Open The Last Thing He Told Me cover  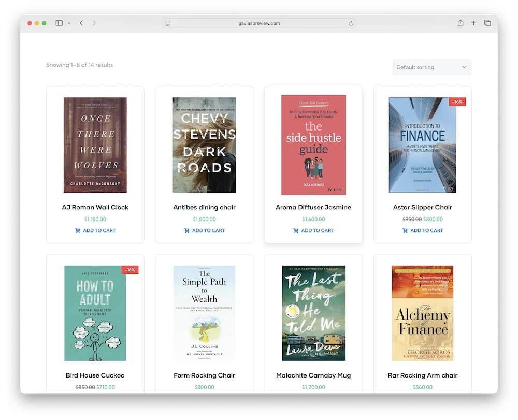tap(313, 313)
